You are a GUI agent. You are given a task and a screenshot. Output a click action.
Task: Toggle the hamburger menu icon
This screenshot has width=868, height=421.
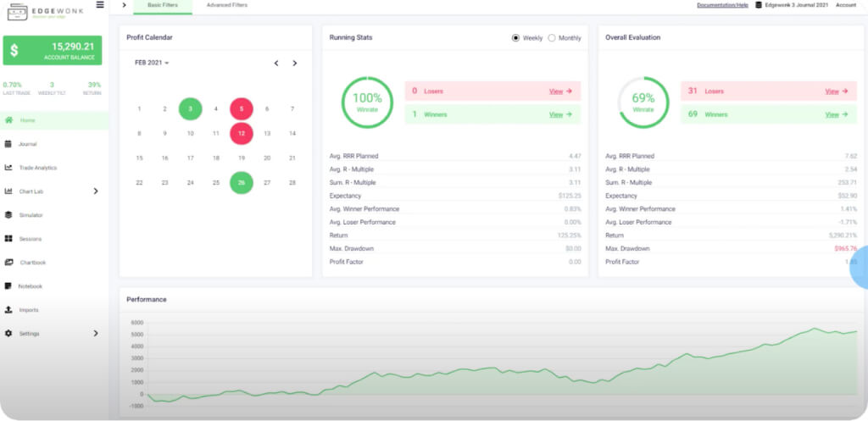click(100, 5)
